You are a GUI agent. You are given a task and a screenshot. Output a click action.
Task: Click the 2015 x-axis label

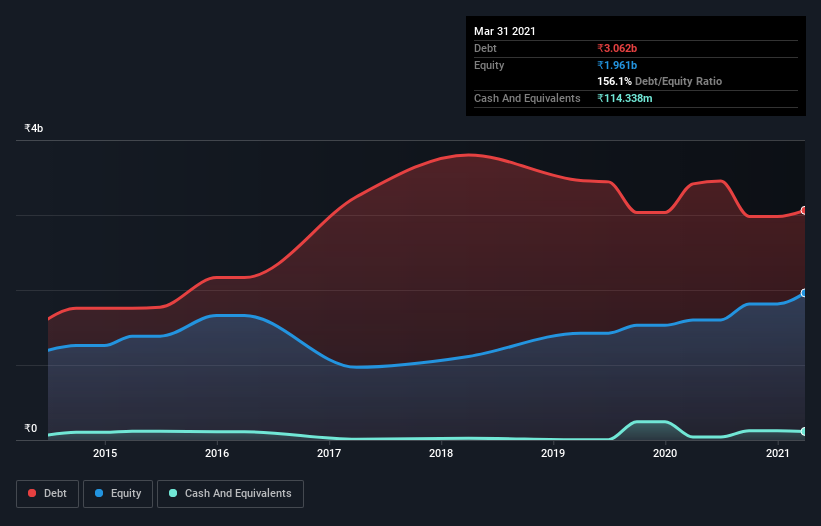[x=105, y=453]
